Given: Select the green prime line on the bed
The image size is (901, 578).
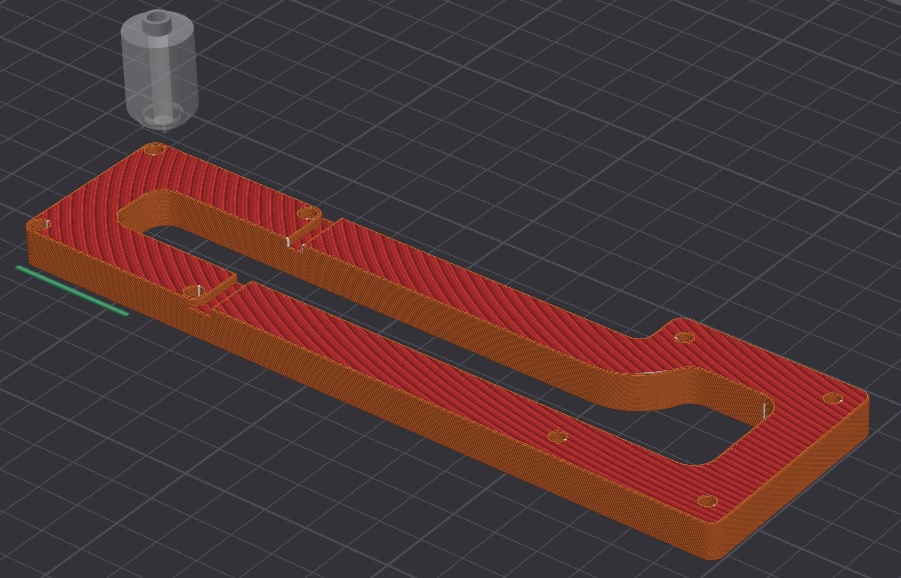Looking at the screenshot, I should [x=72, y=291].
